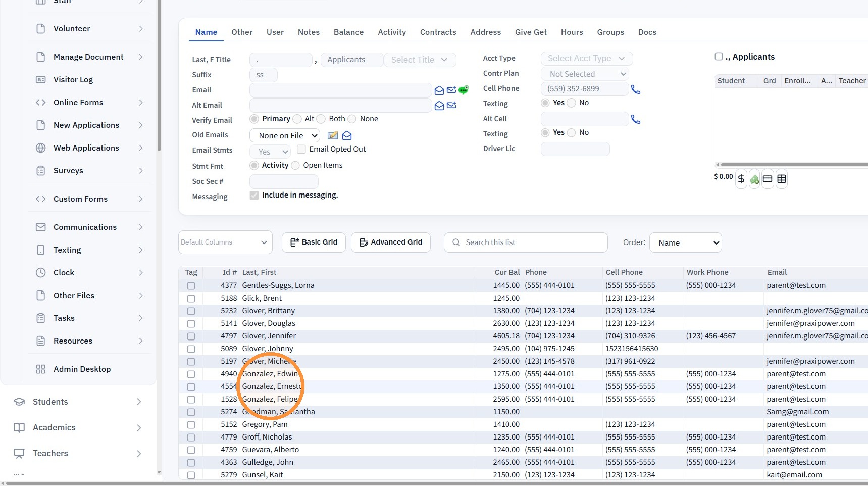Tick the tag checkbox for Glick, Brent
This screenshot has width=868, height=486.
pos(191,298)
